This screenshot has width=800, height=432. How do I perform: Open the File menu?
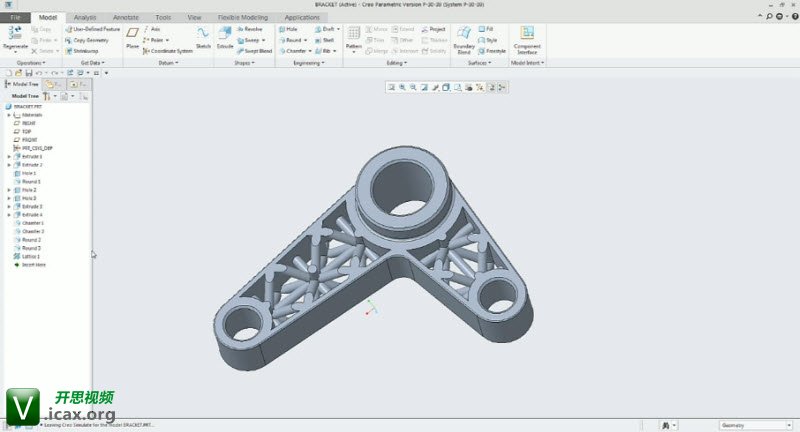[16, 17]
